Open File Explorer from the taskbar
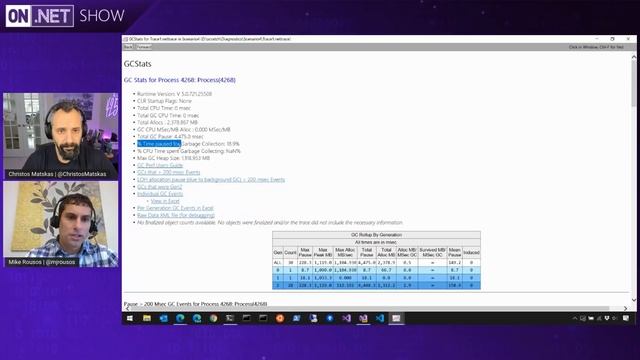 (147, 318)
